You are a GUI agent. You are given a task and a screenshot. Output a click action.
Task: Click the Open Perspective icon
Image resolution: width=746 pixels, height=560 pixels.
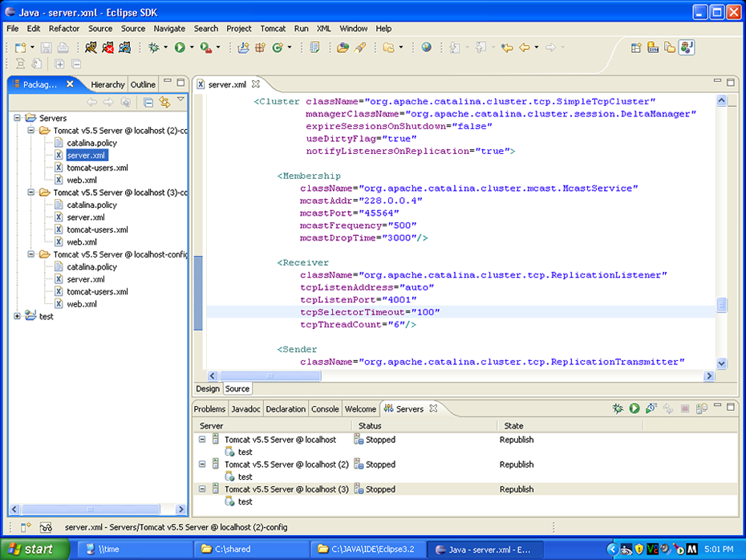point(636,47)
